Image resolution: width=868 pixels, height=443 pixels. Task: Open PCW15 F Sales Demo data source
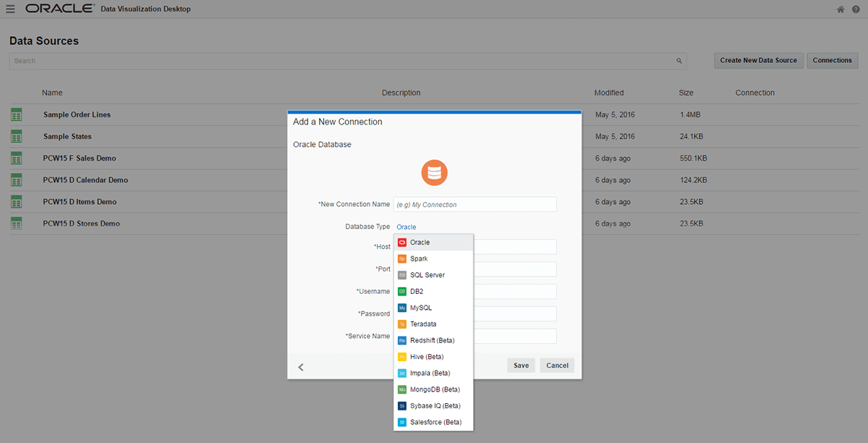pyautogui.click(x=80, y=158)
